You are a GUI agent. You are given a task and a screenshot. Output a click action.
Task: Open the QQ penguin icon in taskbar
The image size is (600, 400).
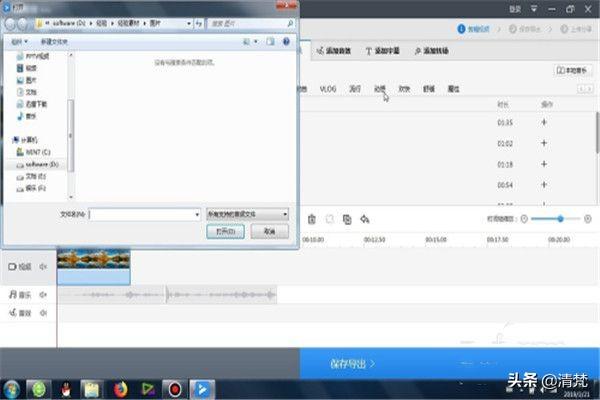click(66, 389)
